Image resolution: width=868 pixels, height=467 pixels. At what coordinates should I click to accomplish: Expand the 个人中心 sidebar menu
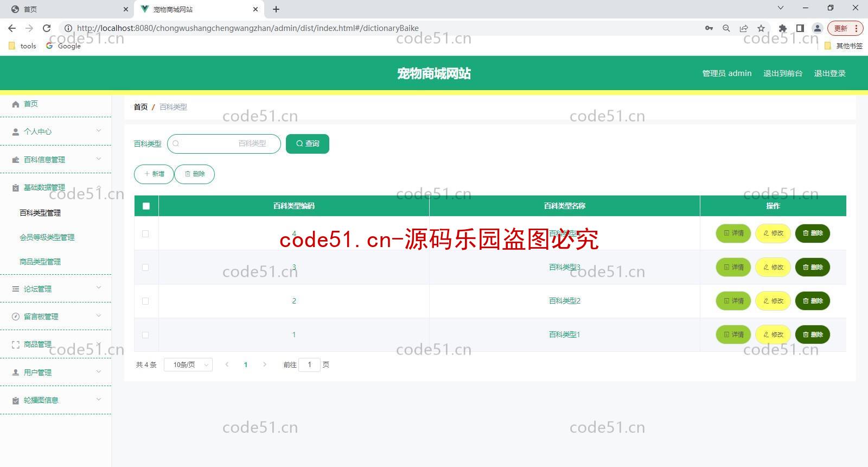pos(55,131)
